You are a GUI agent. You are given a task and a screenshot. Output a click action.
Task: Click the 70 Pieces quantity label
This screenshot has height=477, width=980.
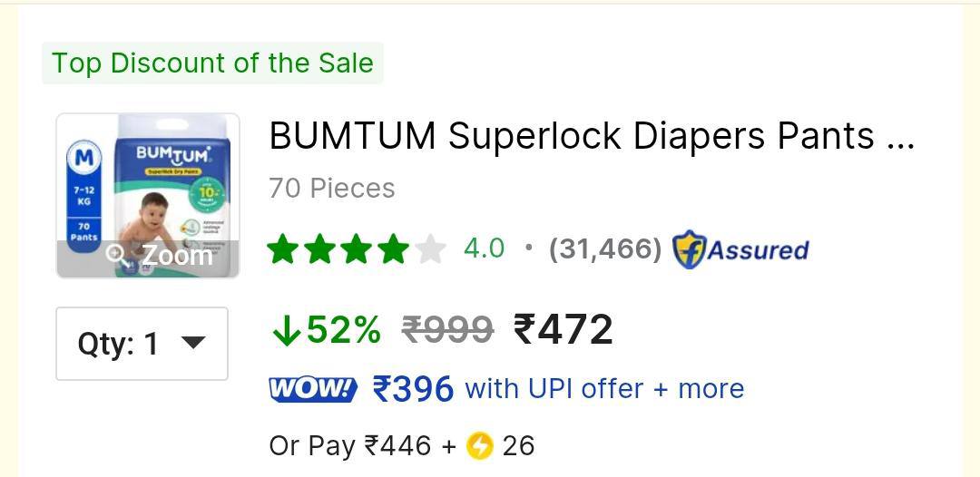click(x=332, y=188)
